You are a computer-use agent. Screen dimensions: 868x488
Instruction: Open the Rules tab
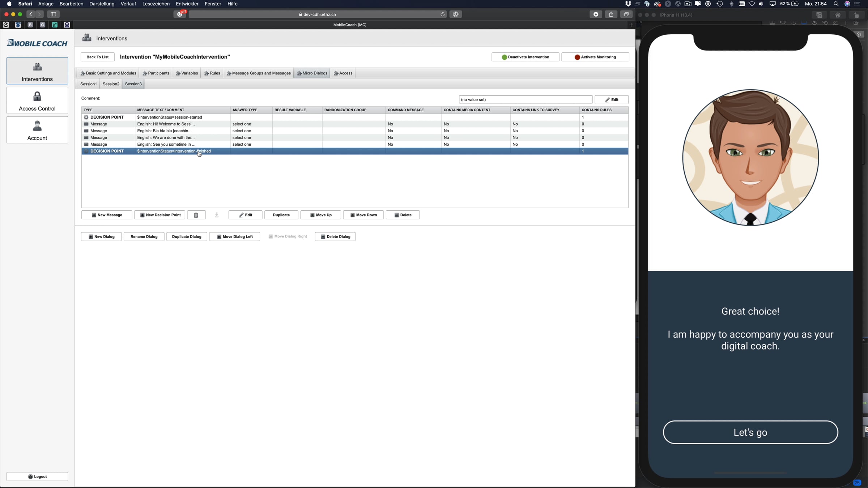(x=212, y=73)
